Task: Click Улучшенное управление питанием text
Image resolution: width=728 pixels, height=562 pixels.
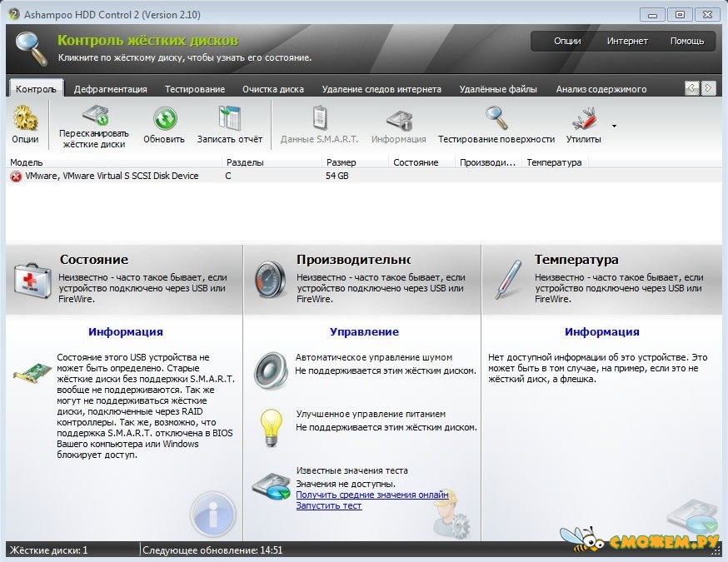Action: click(x=371, y=414)
